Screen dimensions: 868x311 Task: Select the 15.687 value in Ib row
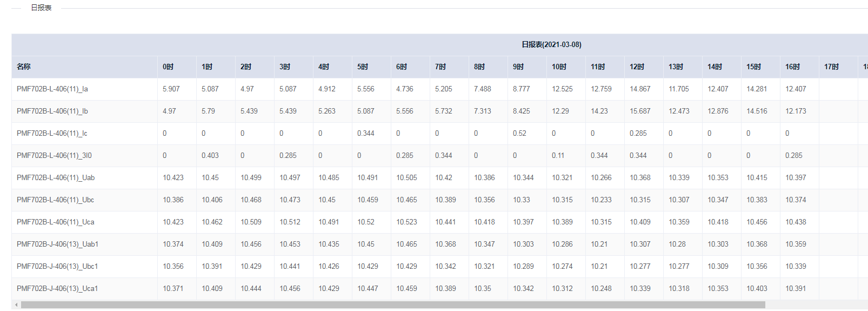click(x=640, y=111)
